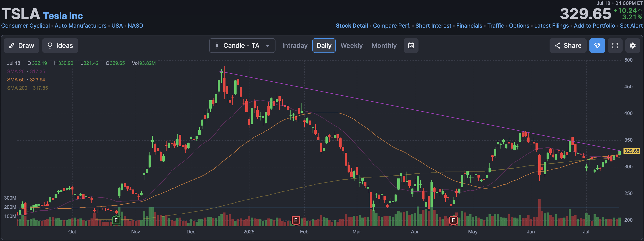The width and height of the screenshot is (644, 241).
Task: Click the SMA 20 indicator label
Action: pyautogui.click(x=16, y=71)
